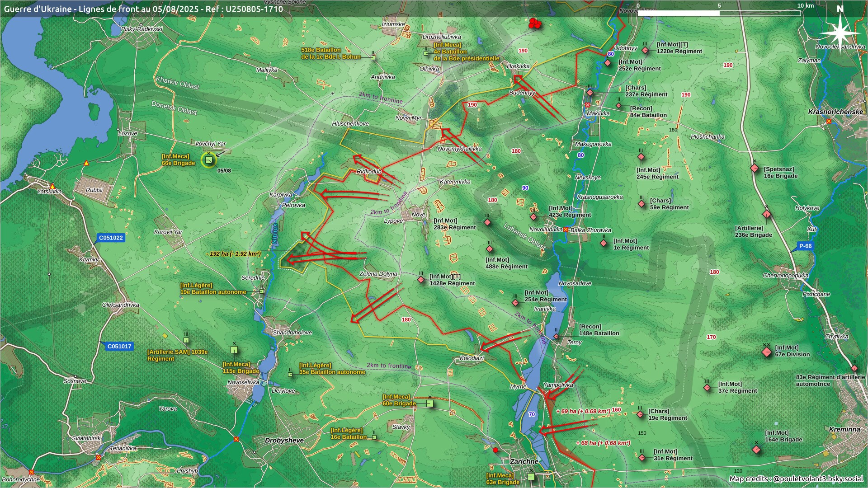The image size is (868, 488).
Task: Click the Donetsk Oblast border label
Action: [174, 108]
